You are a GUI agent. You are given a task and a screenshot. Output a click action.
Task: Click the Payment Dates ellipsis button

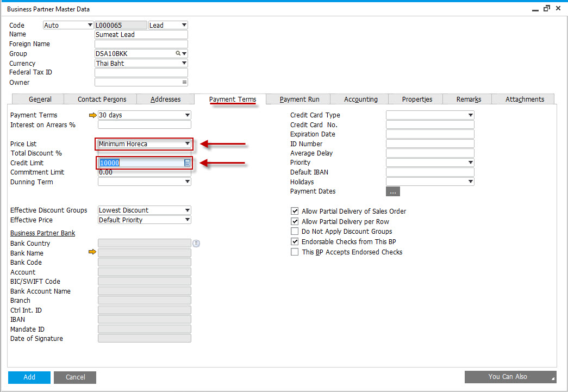coord(393,191)
